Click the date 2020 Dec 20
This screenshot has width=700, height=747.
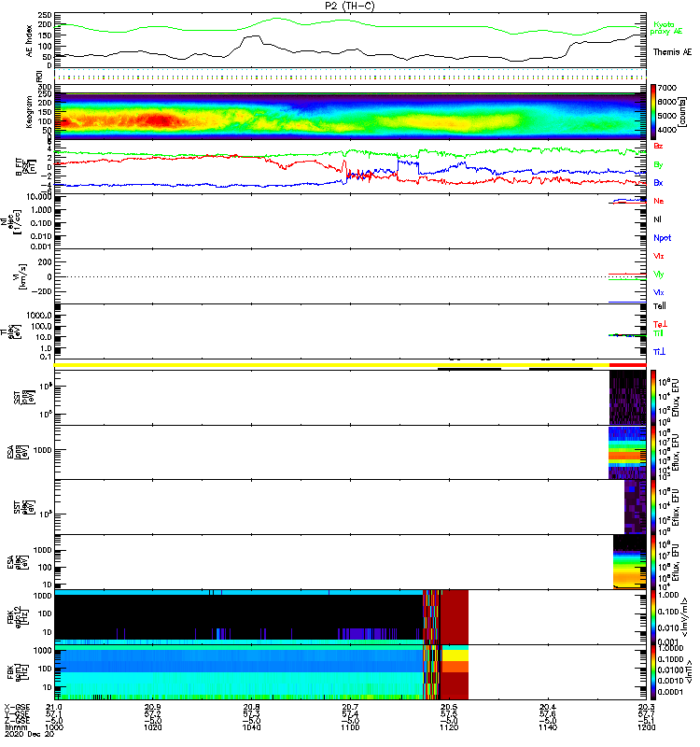(x=29, y=734)
